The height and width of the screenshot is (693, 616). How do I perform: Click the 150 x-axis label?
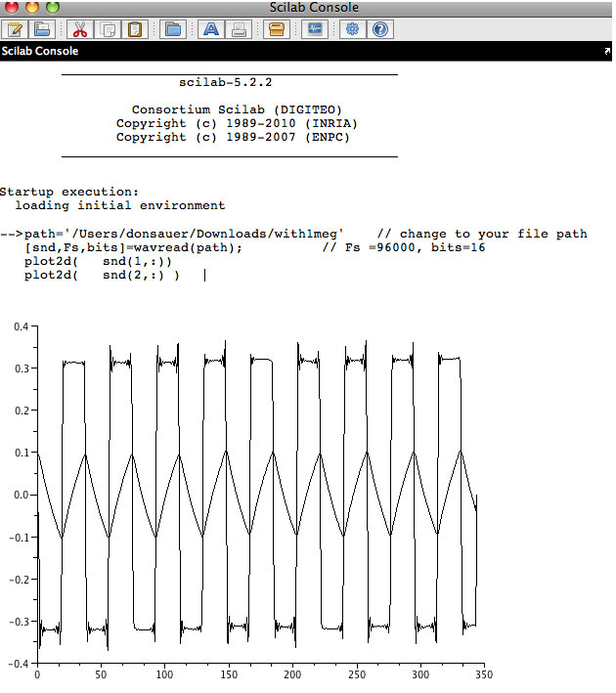[229, 674]
